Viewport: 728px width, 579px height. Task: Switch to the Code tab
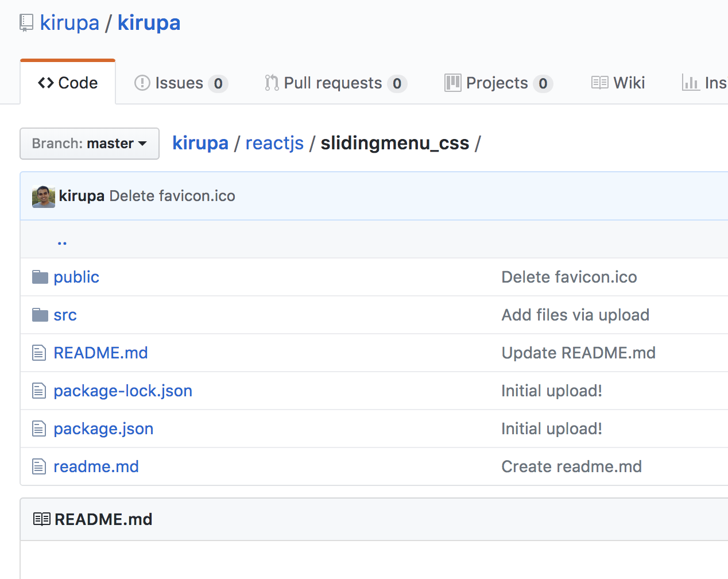coord(68,83)
